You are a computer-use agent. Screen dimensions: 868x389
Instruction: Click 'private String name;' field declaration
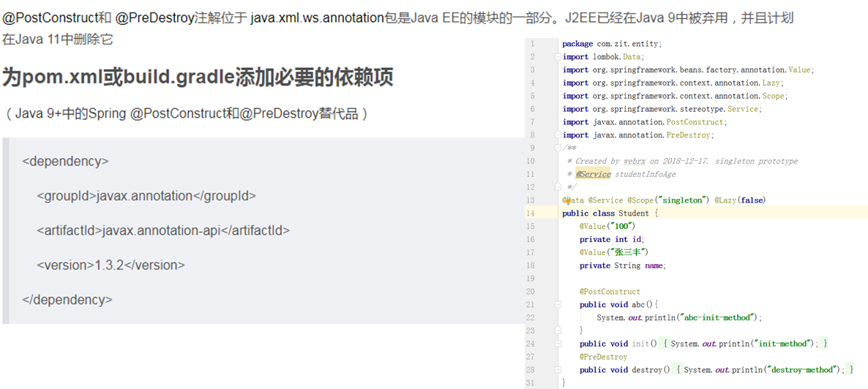coord(624,265)
